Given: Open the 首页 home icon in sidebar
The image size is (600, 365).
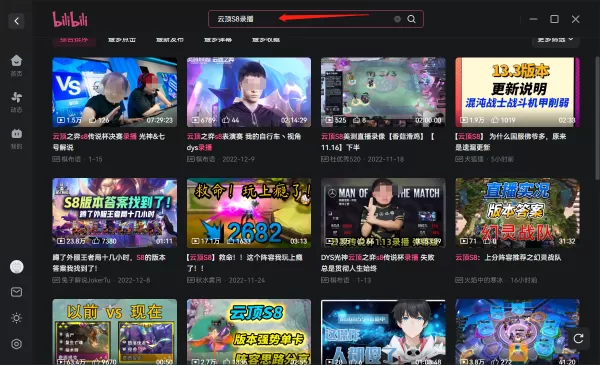Looking at the screenshot, I should coord(16,60).
